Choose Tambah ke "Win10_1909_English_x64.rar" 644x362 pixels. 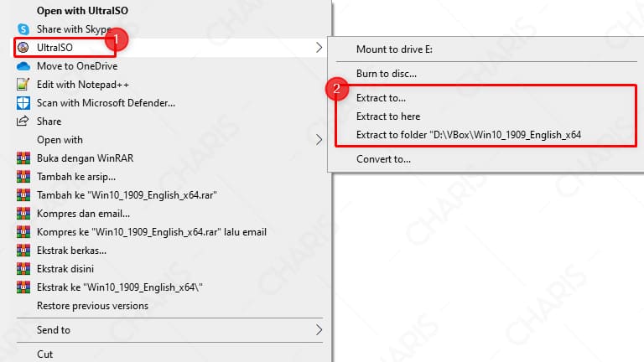tap(127, 195)
